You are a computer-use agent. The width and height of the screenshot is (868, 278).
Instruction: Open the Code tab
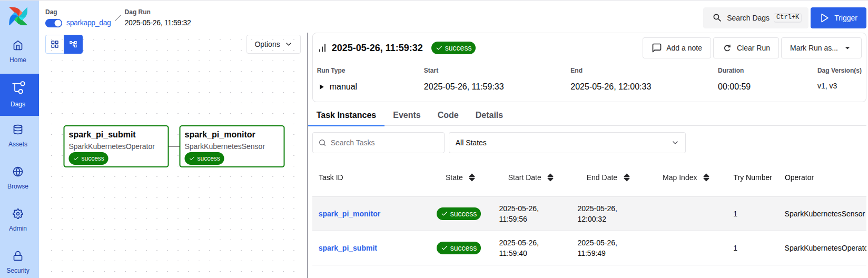click(x=448, y=115)
